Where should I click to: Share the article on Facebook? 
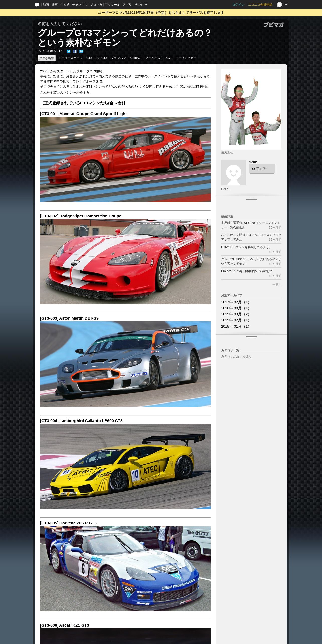(75, 51)
